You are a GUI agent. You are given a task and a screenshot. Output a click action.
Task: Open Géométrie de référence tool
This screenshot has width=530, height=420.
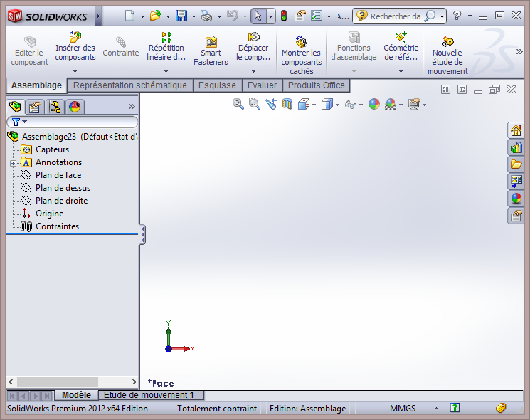pyautogui.click(x=401, y=37)
